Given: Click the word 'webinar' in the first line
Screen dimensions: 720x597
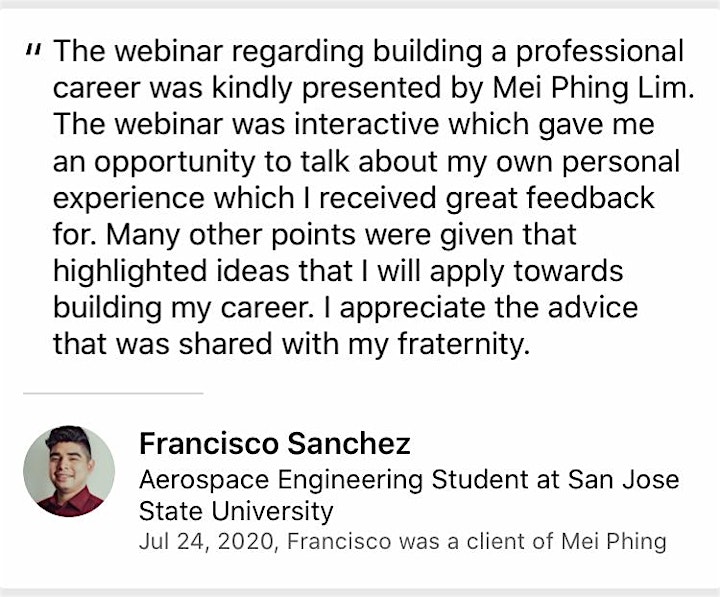Looking at the screenshot, I should click(169, 51).
